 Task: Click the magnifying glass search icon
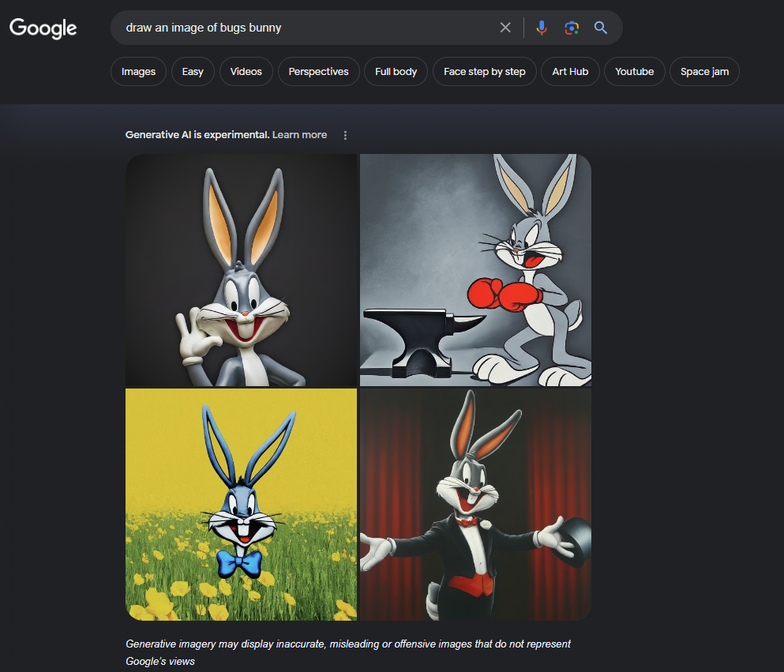pyautogui.click(x=601, y=28)
